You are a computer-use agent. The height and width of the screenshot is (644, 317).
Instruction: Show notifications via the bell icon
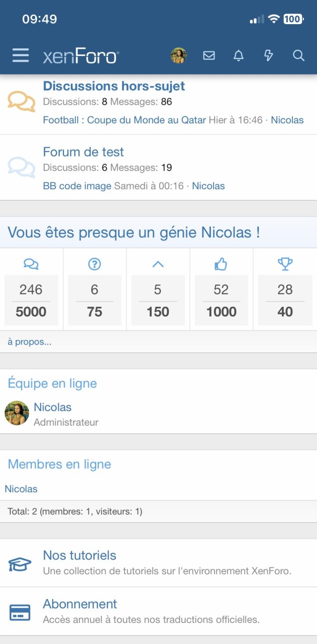tap(239, 56)
